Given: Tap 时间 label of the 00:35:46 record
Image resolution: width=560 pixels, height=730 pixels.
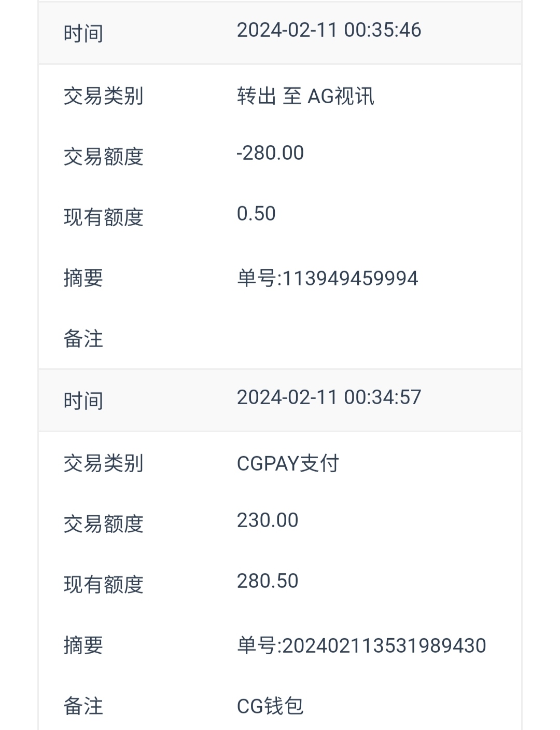Looking at the screenshot, I should point(83,34).
